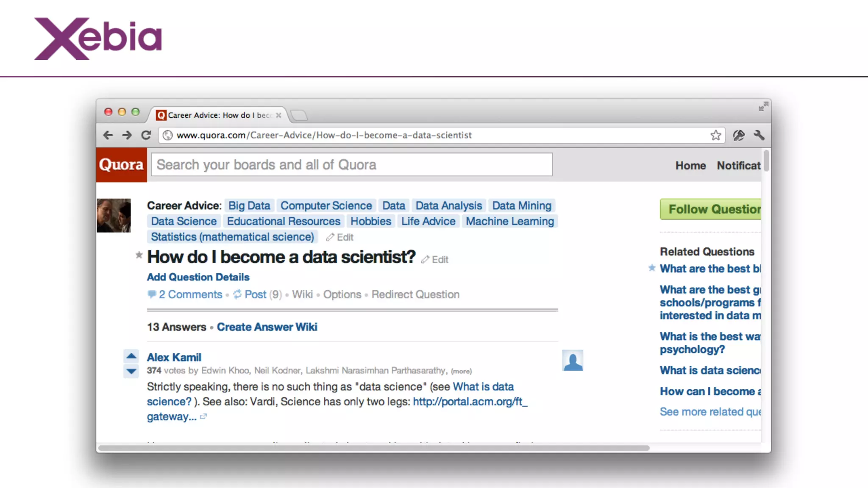The width and height of the screenshot is (868, 488).
Task: Open a new browser tab
Action: coord(299,115)
